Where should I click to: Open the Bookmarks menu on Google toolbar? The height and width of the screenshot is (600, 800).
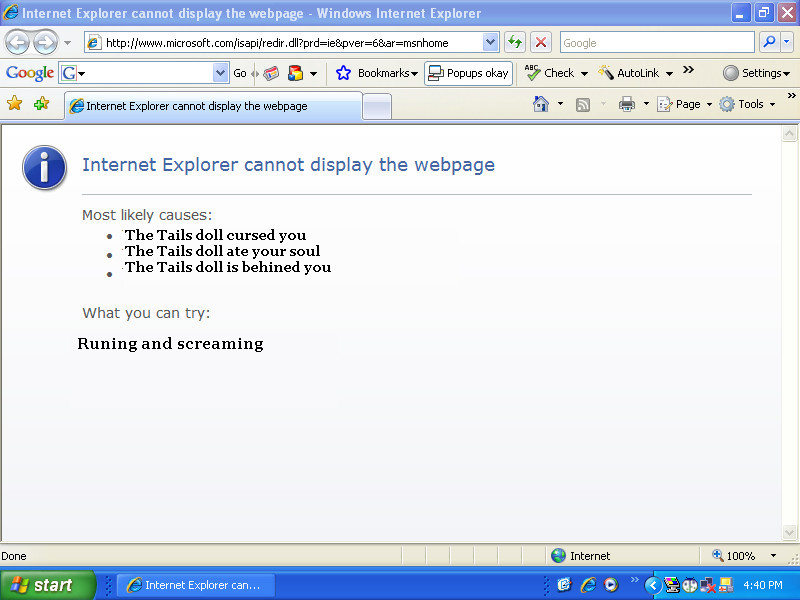point(378,73)
